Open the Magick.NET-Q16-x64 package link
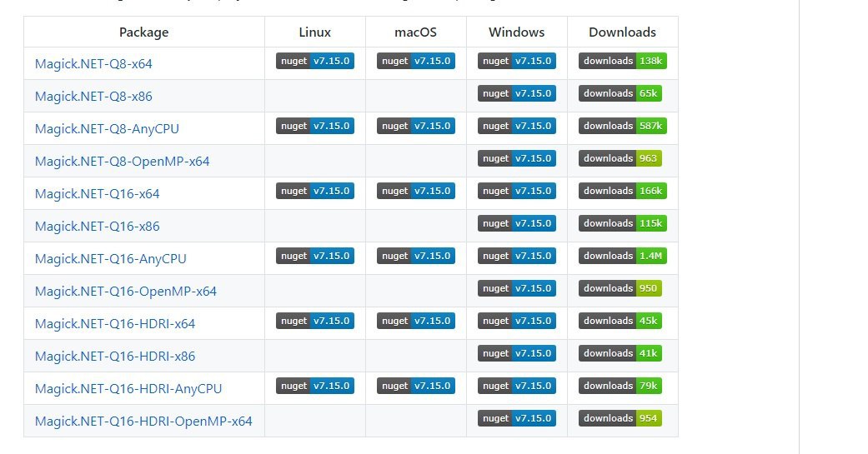868x454 pixels. [97, 194]
